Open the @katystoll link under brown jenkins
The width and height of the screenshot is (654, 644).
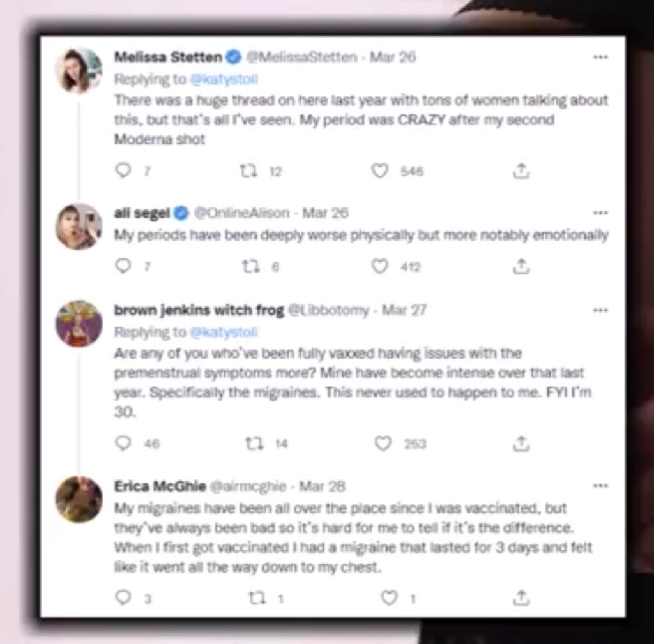click(x=224, y=333)
